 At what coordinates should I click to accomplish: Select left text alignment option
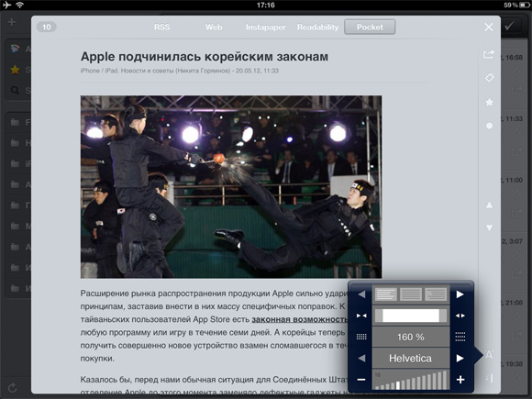386,294
